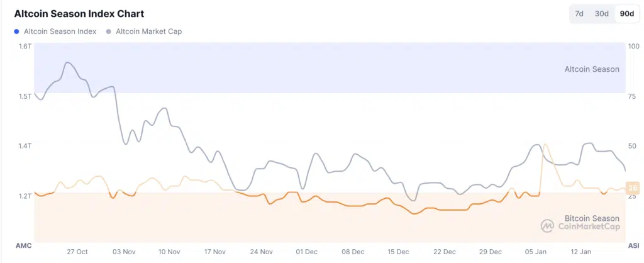
Task: Click the orange 26 index value badge
Action: (x=633, y=187)
